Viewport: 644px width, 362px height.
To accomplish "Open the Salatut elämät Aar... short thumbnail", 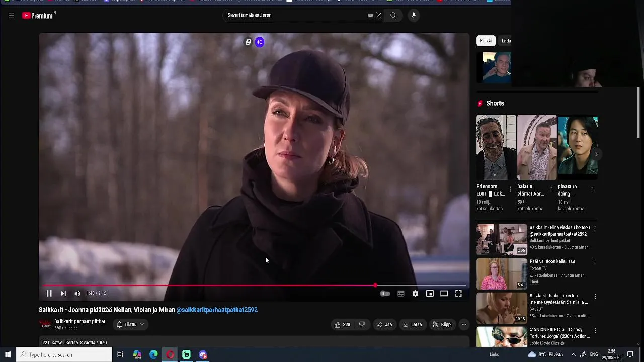I will tap(537, 147).
